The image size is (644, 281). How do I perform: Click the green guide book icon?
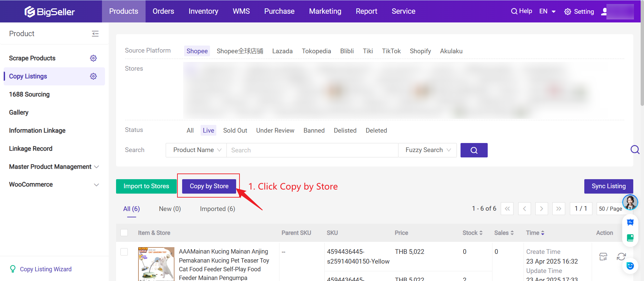pyautogui.click(x=630, y=238)
